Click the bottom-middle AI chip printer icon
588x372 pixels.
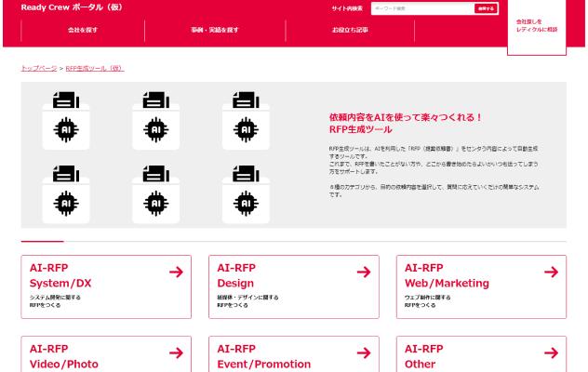tap(155, 191)
